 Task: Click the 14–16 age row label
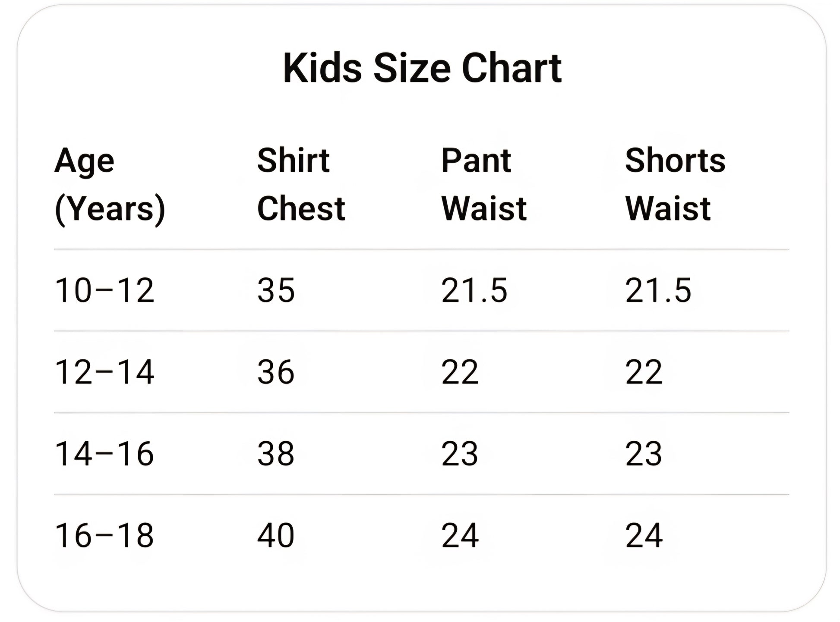point(104,454)
